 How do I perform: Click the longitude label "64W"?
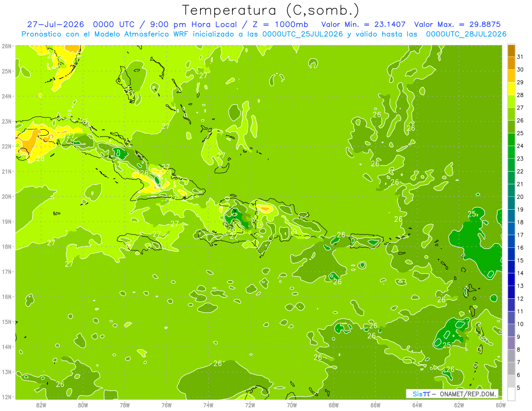417,405
